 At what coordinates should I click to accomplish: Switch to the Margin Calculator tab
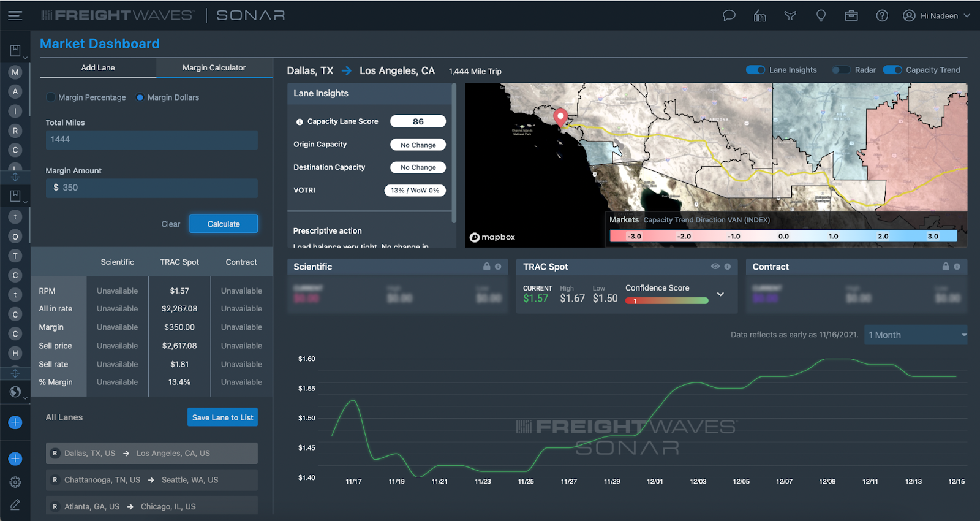[214, 68]
